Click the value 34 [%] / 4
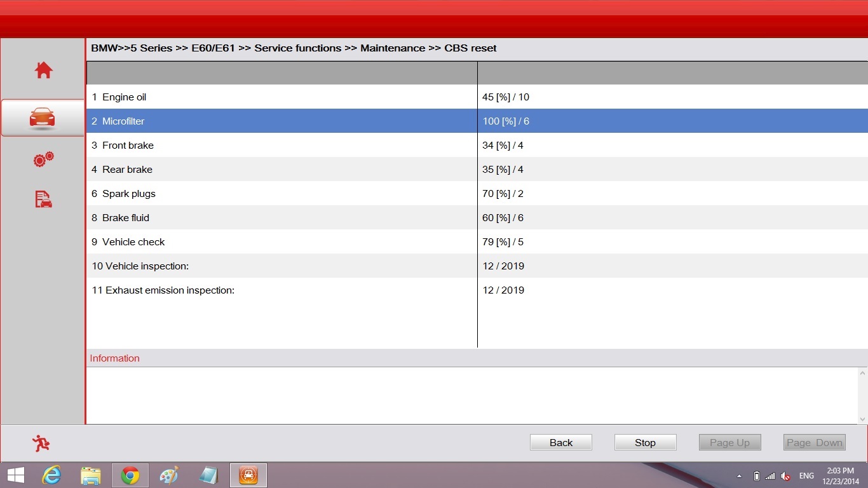Screen dimensions: 868x488 coord(503,146)
